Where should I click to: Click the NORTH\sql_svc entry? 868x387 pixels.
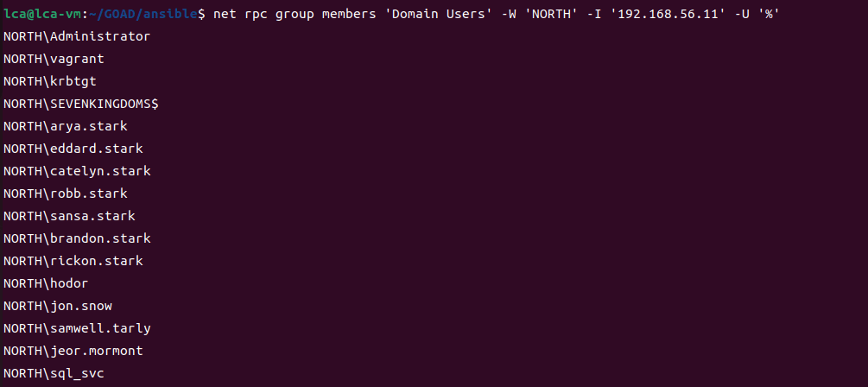click(54, 373)
